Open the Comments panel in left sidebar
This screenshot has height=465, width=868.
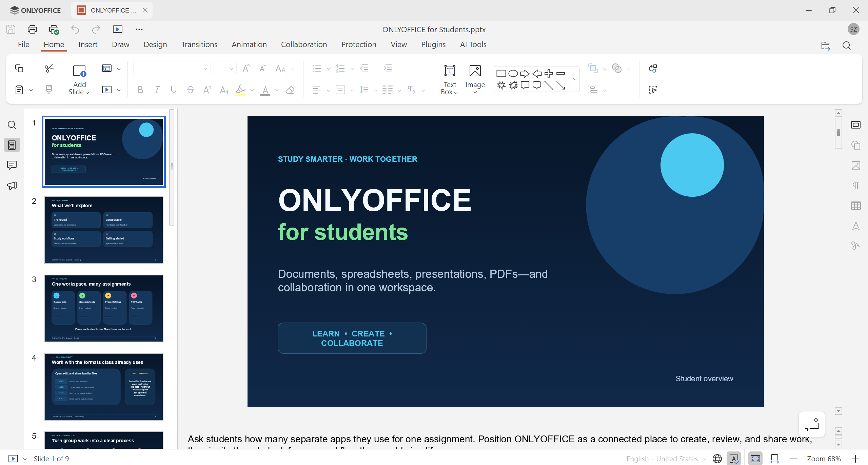pyautogui.click(x=12, y=166)
